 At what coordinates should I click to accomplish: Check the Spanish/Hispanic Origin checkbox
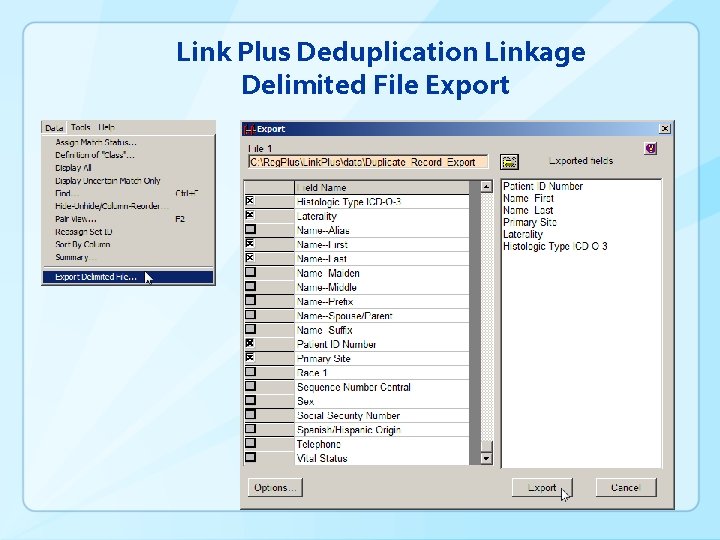click(x=250, y=428)
